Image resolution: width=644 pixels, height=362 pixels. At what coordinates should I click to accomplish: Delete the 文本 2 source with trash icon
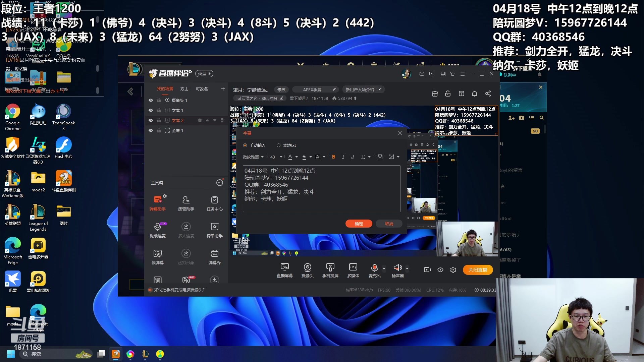pos(222,120)
